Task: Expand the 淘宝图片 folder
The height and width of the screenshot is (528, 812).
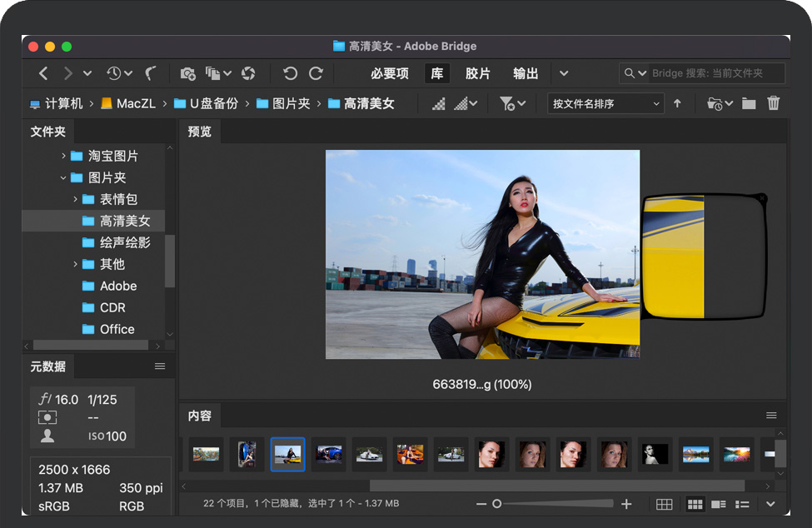Action: point(63,157)
